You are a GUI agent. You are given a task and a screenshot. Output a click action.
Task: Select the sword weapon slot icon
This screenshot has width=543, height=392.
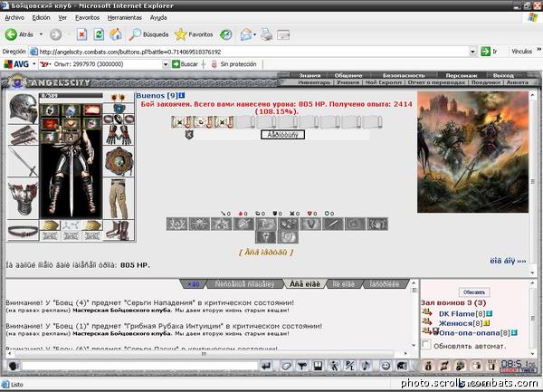[x=23, y=161]
